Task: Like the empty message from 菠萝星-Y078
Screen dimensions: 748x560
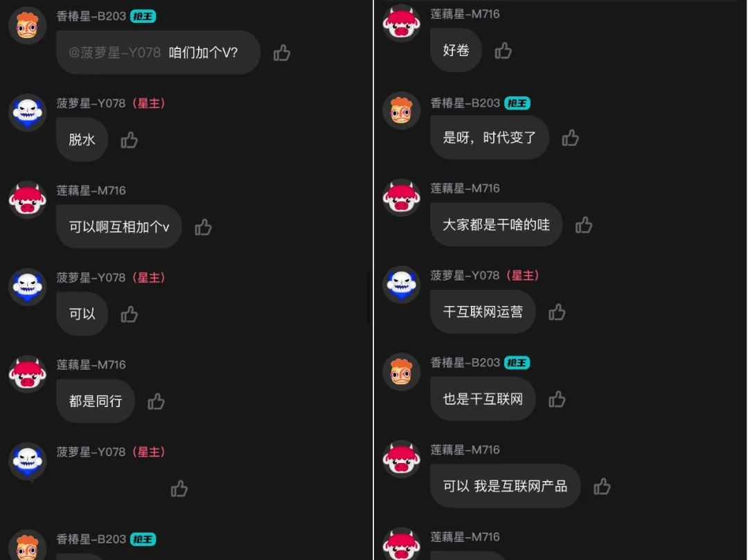Action: click(x=179, y=489)
